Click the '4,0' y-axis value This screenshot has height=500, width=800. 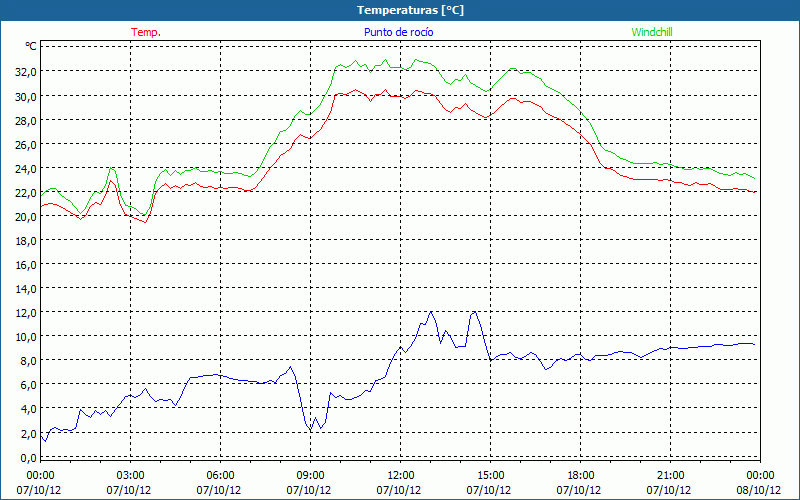29,409
